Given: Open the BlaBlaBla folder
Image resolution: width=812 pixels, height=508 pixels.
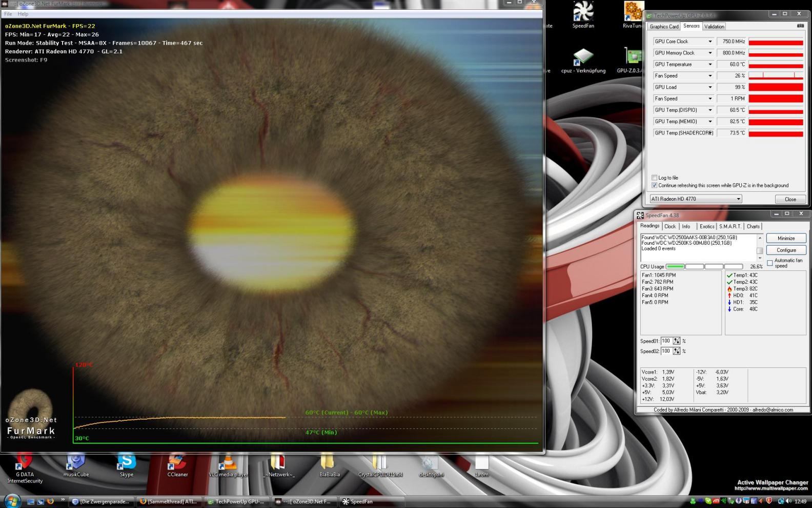Looking at the screenshot, I should [330, 465].
